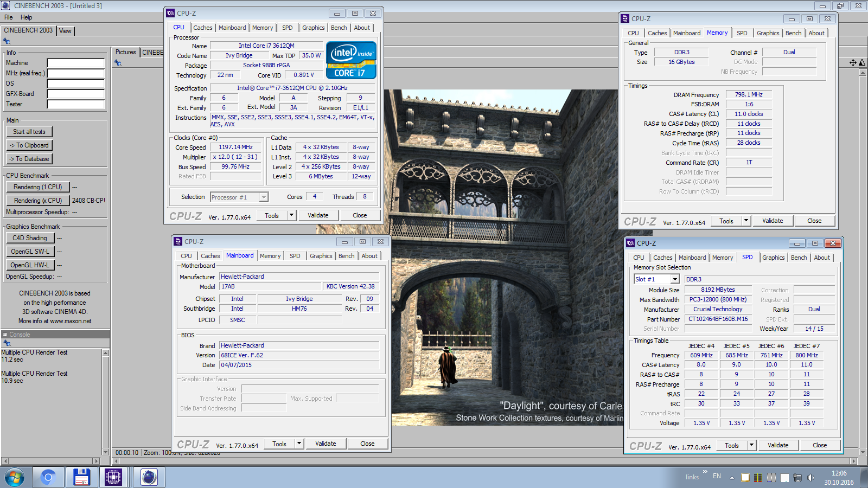
Task: Open the Windows Start menu orb
Action: pos(15,477)
